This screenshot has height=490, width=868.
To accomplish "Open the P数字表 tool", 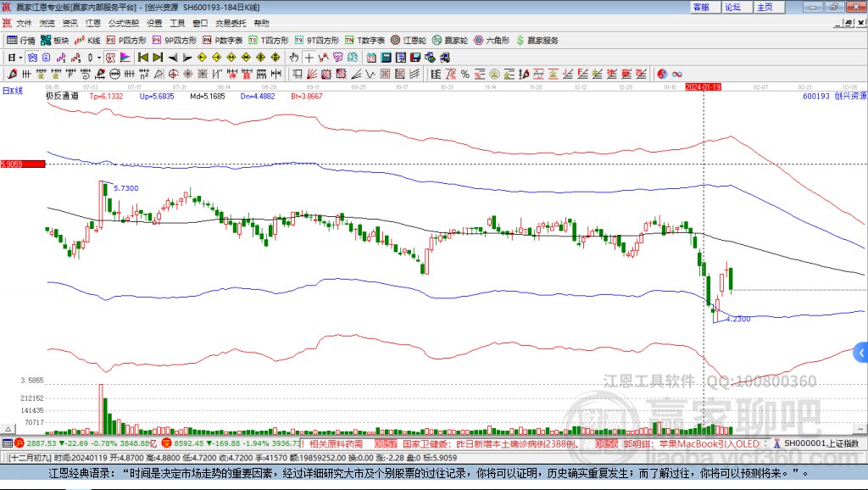I will click(223, 41).
